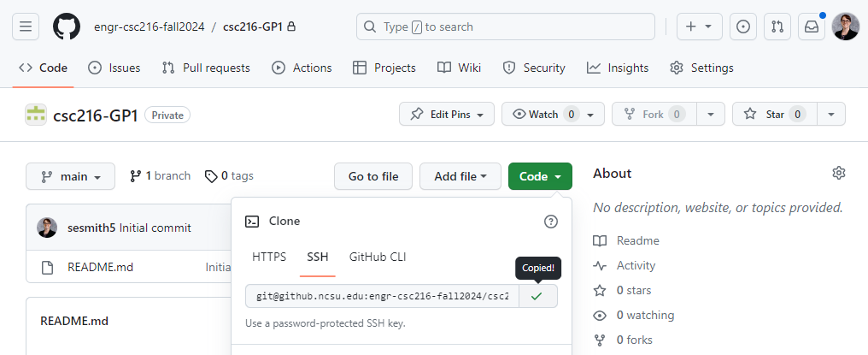Open the issues circle icon in header
Image resolution: width=868 pixels, height=355 pixels.
coord(743,27)
